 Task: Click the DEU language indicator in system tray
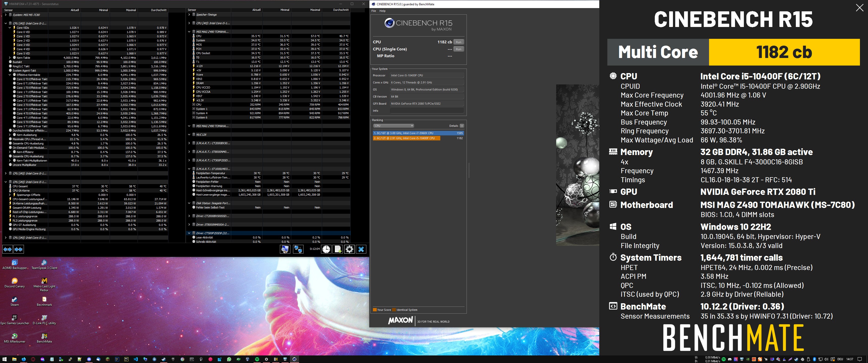(x=840, y=359)
